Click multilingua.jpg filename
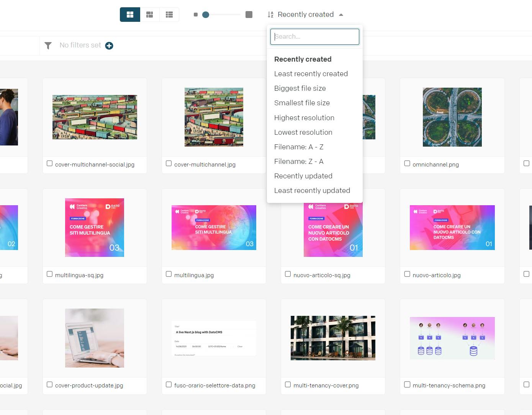 (x=194, y=275)
